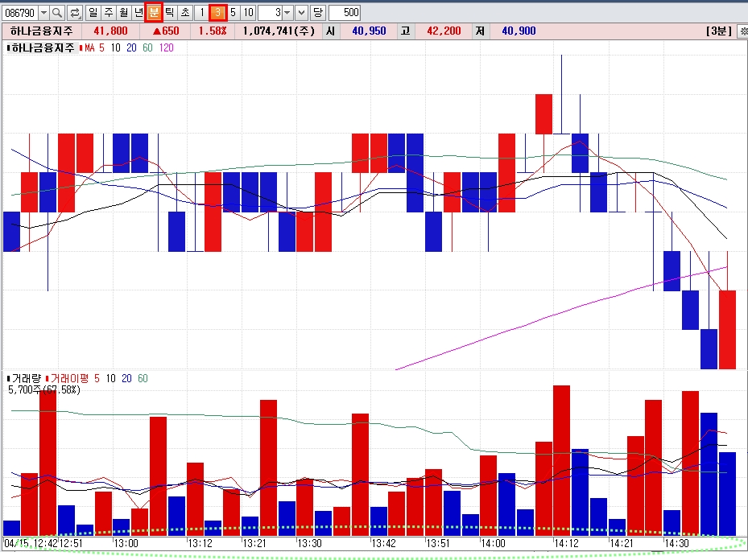
Task: Click the swap arrows refresh icon
Action: pos(75,12)
